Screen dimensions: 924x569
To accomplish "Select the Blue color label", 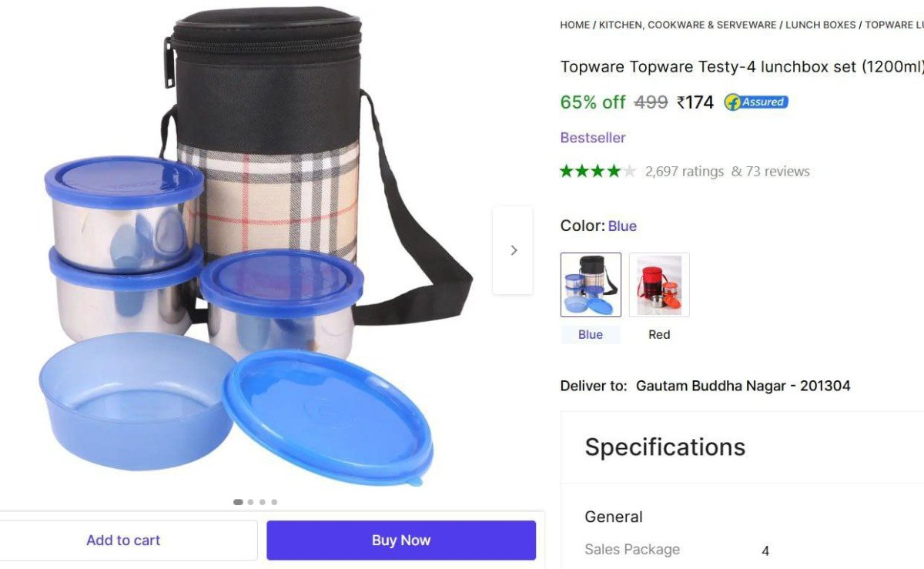I will (x=591, y=334).
